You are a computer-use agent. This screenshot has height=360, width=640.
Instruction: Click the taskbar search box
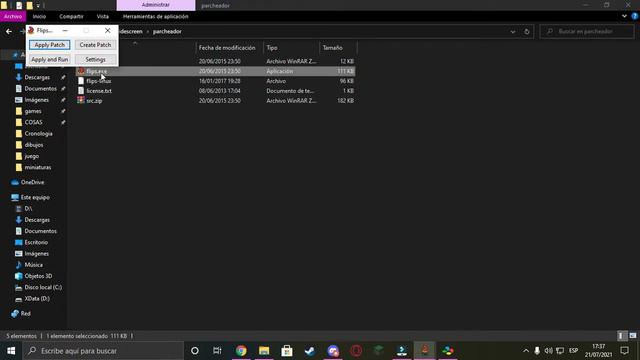pos(103,351)
